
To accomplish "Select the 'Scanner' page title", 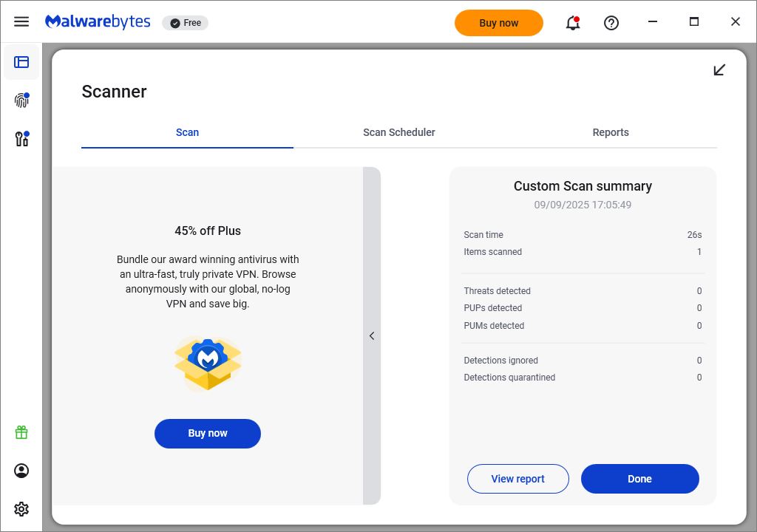I will click(x=114, y=92).
